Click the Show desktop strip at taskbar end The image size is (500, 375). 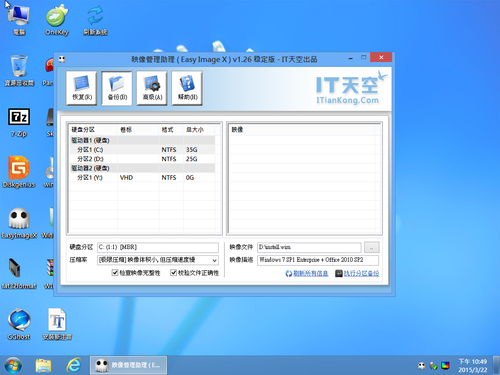point(497,365)
